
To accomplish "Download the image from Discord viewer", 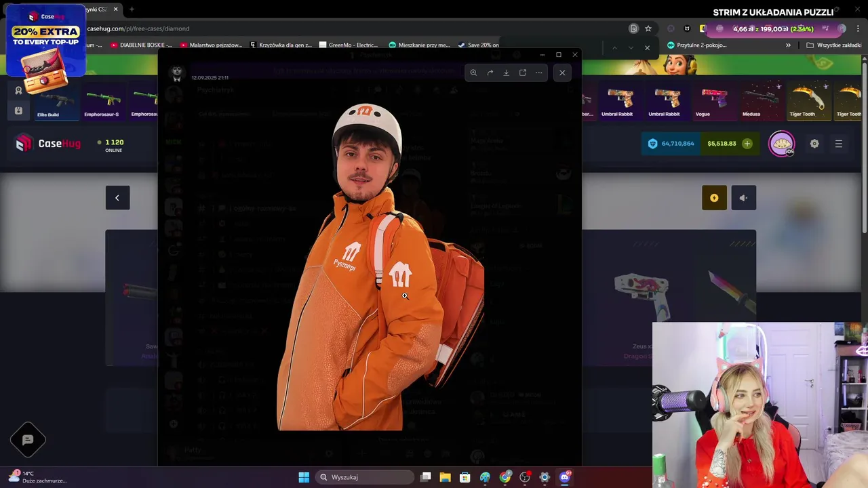I will point(506,73).
